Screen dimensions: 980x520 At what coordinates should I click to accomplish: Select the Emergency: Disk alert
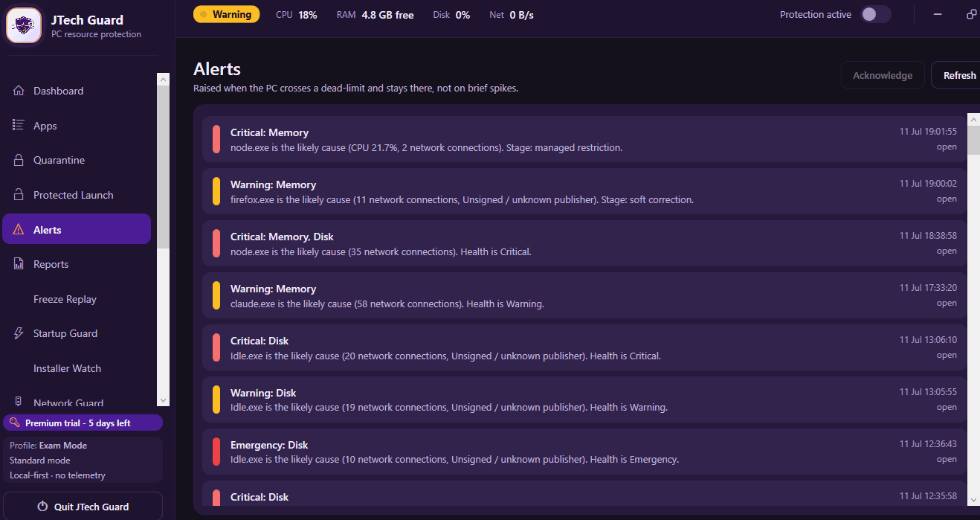pos(584,452)
